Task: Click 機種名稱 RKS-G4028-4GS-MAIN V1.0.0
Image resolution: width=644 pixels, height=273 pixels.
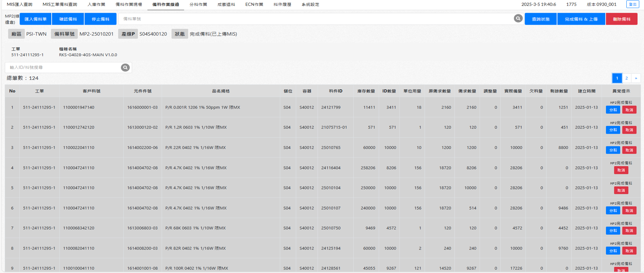Action: click(x=88, y=55)
